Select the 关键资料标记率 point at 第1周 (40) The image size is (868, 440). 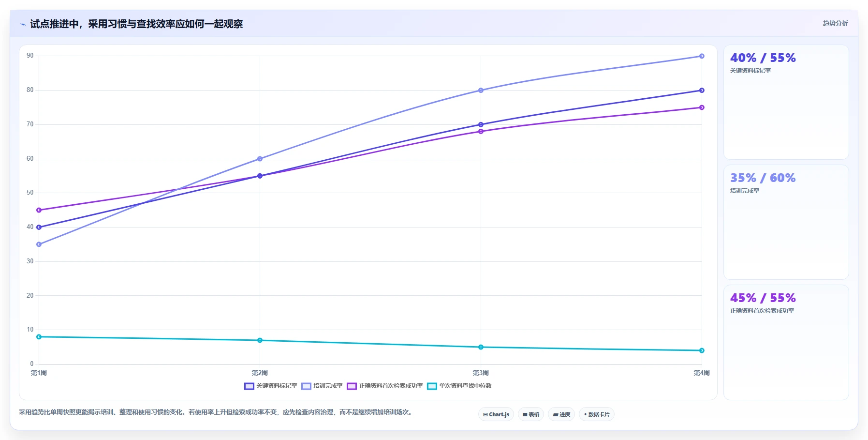click(x=39, y=227)
